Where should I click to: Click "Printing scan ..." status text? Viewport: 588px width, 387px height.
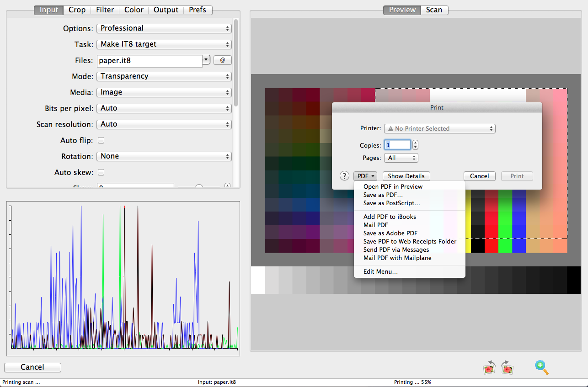tap(21, 382)
